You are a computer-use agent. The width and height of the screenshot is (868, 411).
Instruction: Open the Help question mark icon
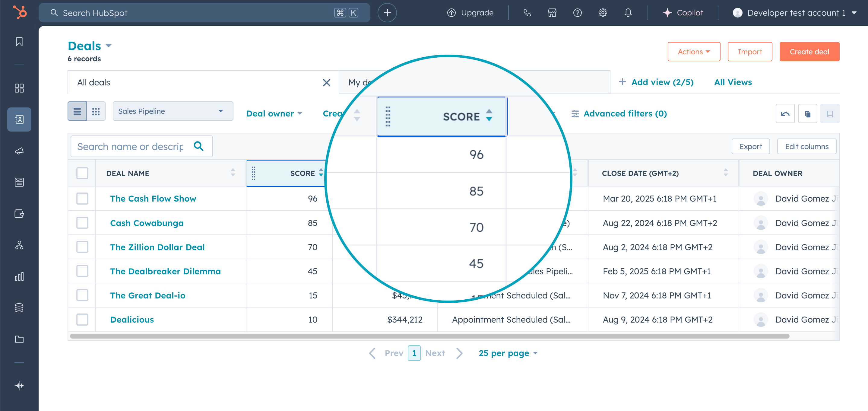[578, 13]
